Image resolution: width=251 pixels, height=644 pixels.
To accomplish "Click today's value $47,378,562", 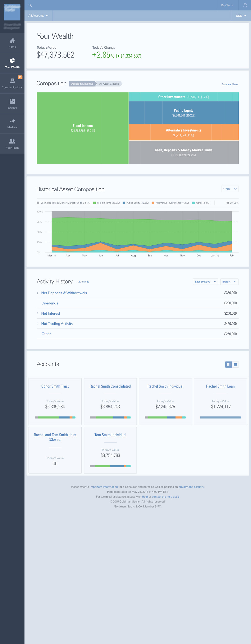I will (x=55, y=55).
